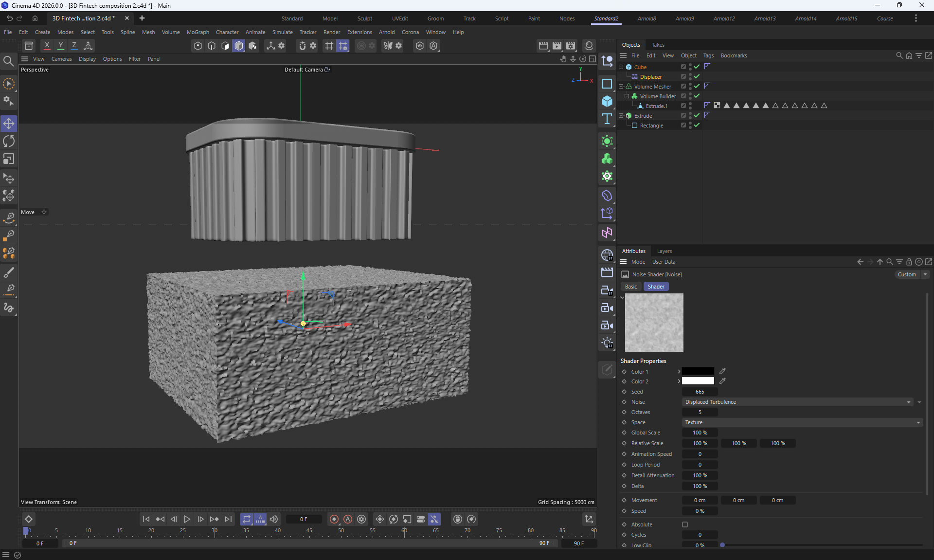Open the Space dropdown set to Texture
Image resolution: width=934 pixels, height=560 pixels.
pyautogui.click(x=802, y=422)
